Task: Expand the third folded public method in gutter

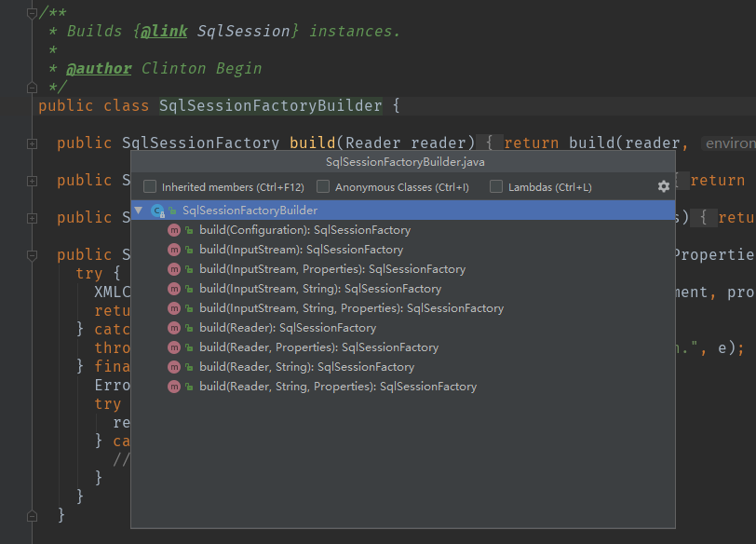Action: point(32,218)
